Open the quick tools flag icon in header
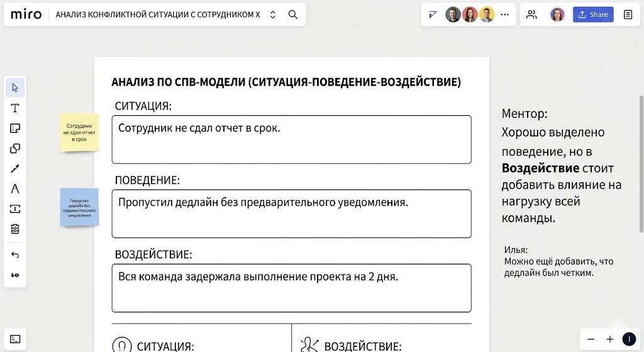Viewport: 644px width, 352px height. (433, 15)
